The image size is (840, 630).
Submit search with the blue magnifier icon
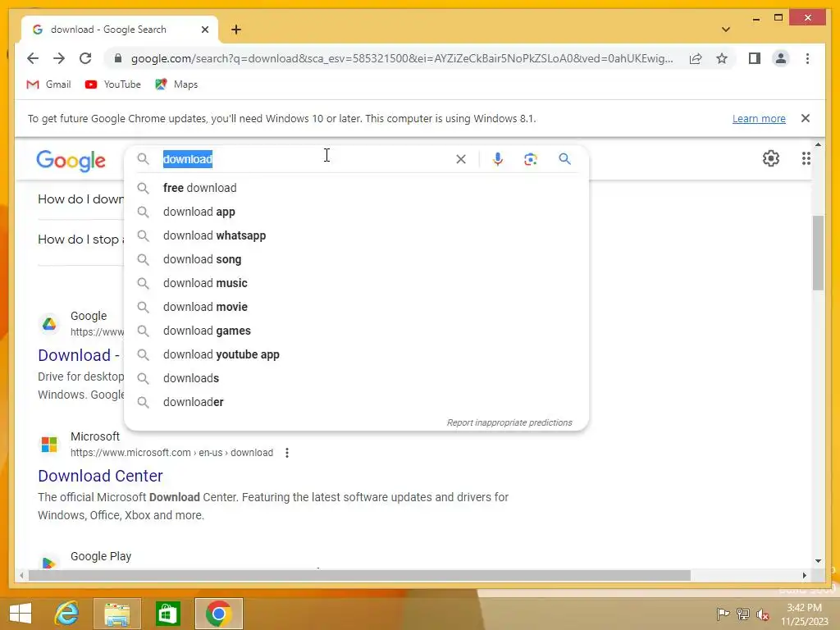click(564, 159)
